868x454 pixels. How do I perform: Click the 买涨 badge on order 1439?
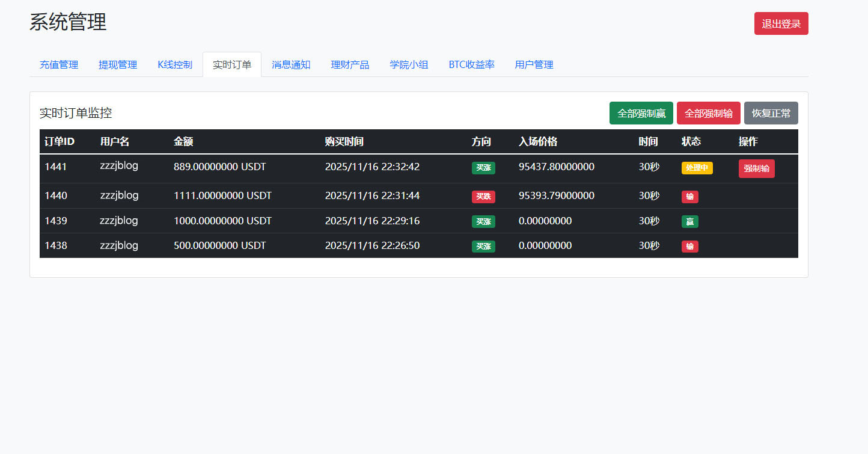[x=483, y=221]
